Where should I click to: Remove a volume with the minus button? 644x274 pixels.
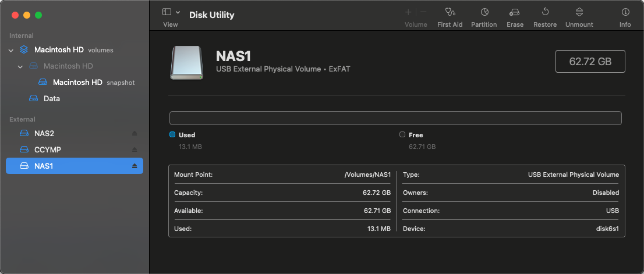tap(423, 12)
